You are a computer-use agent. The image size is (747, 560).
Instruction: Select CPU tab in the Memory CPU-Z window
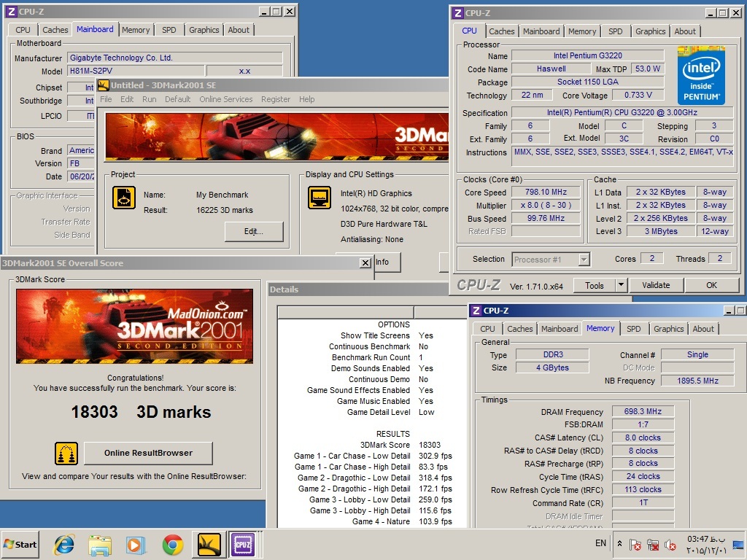click(487, 329)
